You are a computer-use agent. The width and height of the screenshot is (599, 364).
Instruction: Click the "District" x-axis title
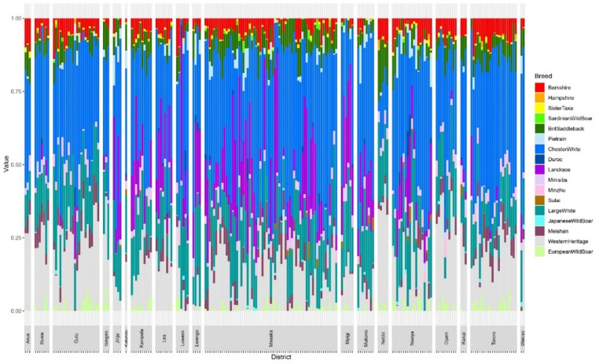coord(281,357)
